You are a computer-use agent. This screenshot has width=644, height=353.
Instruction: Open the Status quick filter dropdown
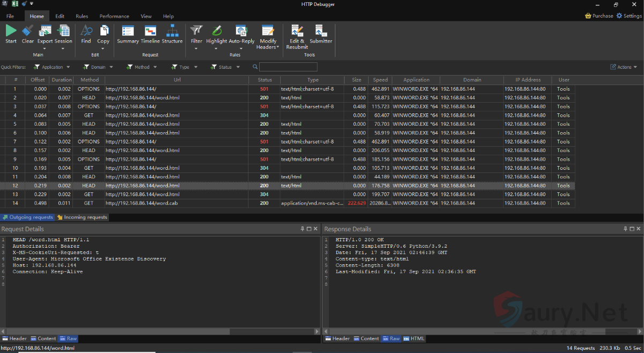pyautogui.click(x=225, y=67)
